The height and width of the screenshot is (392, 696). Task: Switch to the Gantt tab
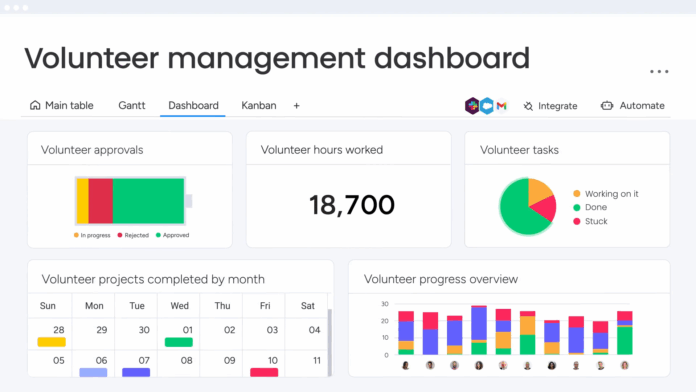132,106
